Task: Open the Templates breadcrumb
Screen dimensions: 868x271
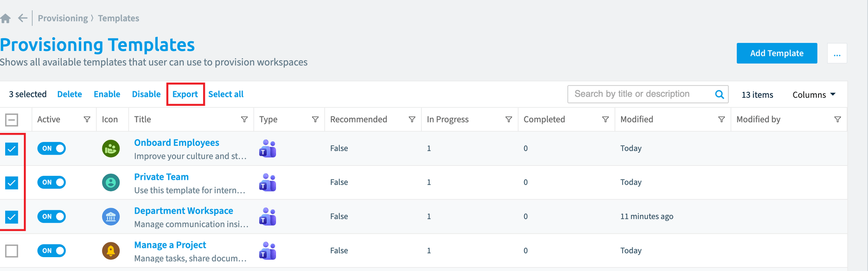Action: click(x=118, y=18)
